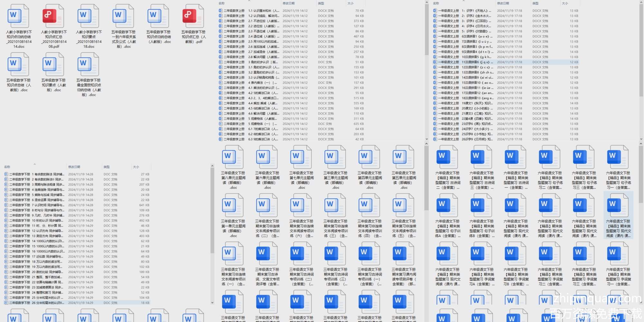Sort 二年级数学下册 list by 修改日期 column
This screenshot has height=322, width=644.
[x=74, y=167]
